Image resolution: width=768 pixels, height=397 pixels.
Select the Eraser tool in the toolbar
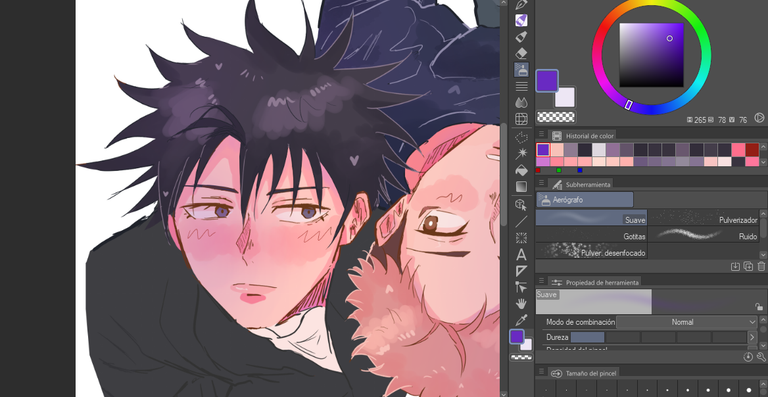click(x=522, y=53)
